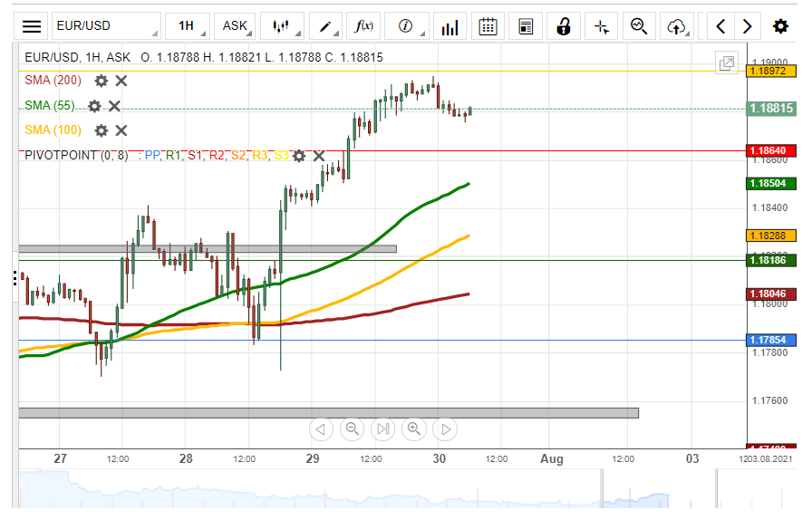Click the green 1.18504 SMA price label
The width and height of the screenshot is (812, 520).
pyautogui.click(x=770, y=183)
